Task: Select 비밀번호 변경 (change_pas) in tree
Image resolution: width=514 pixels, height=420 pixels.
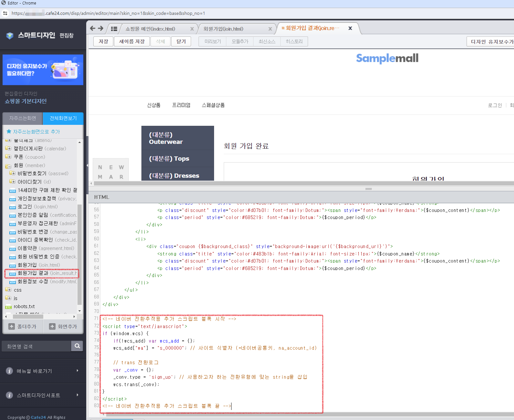Action: point(47,232)
